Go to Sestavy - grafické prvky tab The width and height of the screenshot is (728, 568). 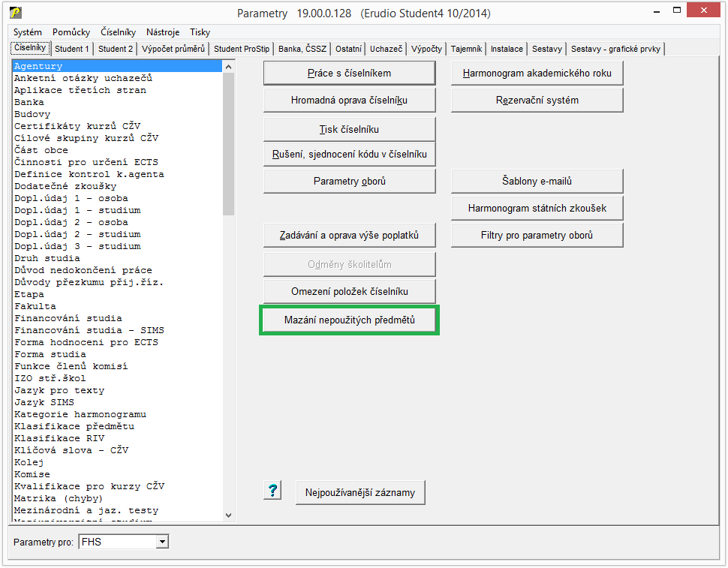tap(616, 49)
